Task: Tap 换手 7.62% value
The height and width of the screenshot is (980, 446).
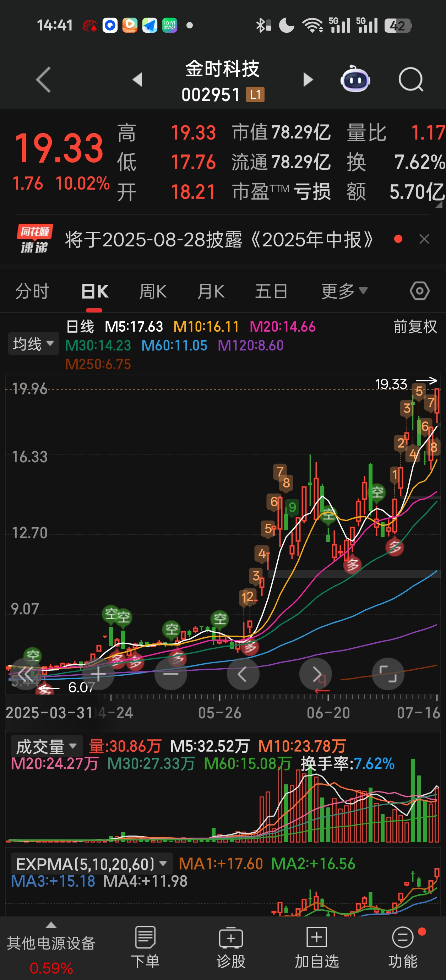Action: click(x=396, y=162)
